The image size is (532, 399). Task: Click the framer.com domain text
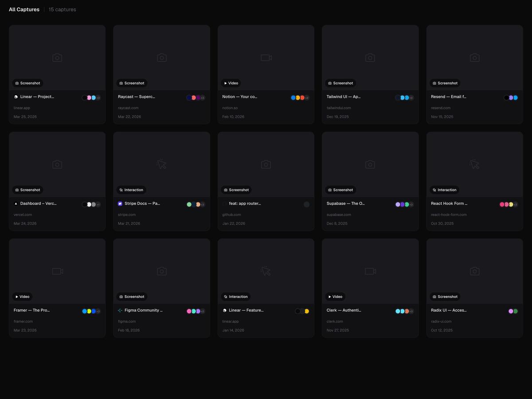[23, 321]
